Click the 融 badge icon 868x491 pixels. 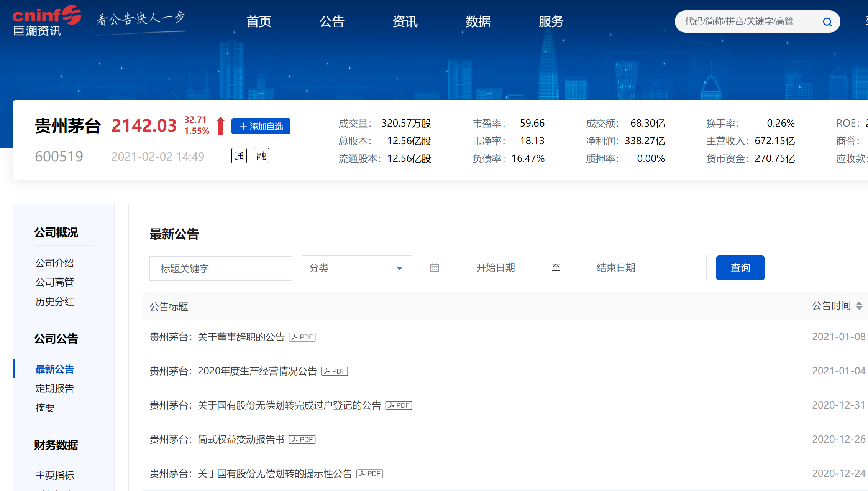261,156
